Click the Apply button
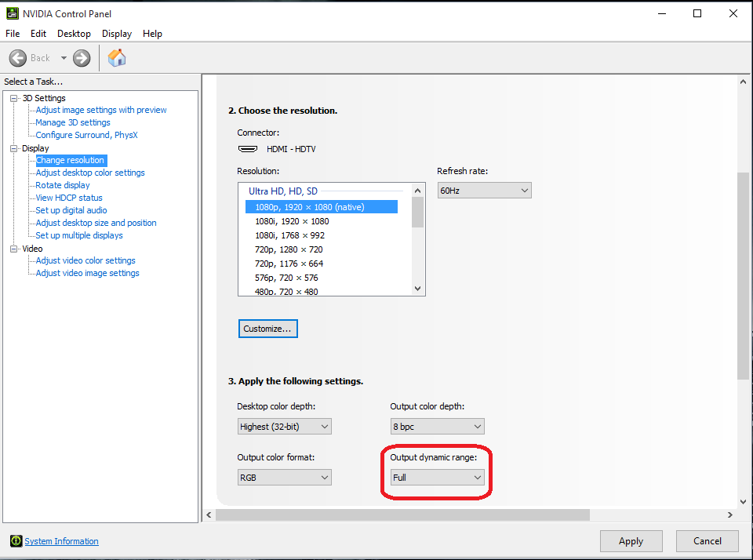Image resolution: width=753 pixels, height=560 pixels. (631, 541)
